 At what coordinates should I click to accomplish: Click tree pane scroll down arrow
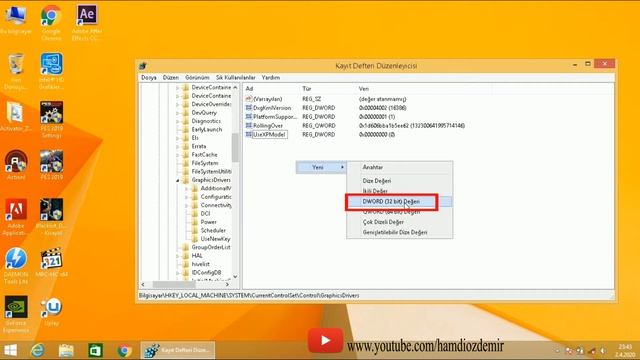[235, 277]
